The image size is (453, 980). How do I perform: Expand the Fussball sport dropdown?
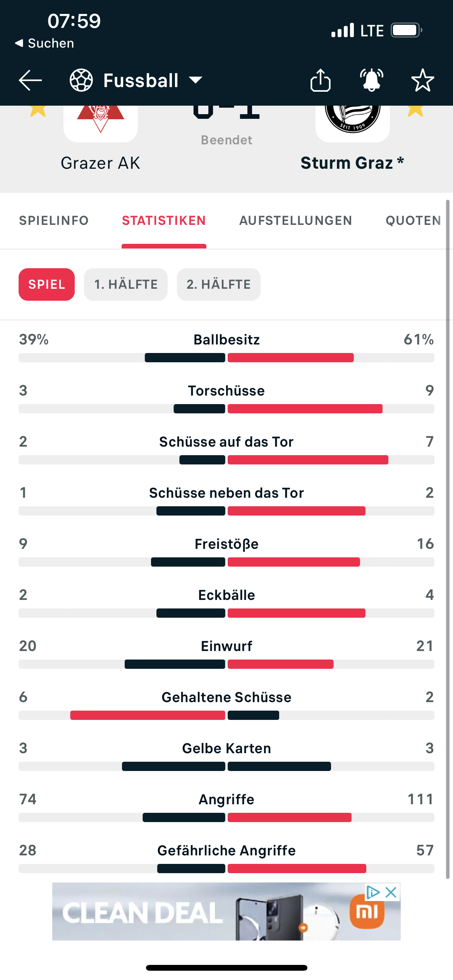[196, 81]
